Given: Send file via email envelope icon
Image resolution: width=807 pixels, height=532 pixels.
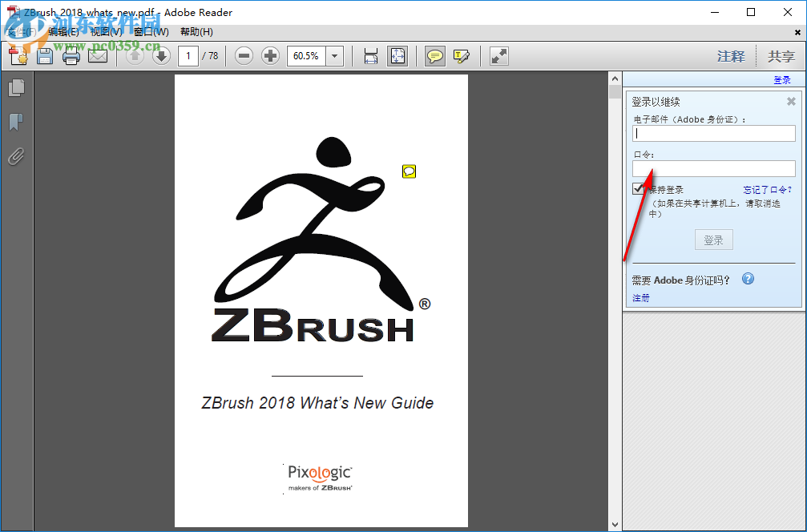Looking at the screenshot, I should tap(98, 56).
